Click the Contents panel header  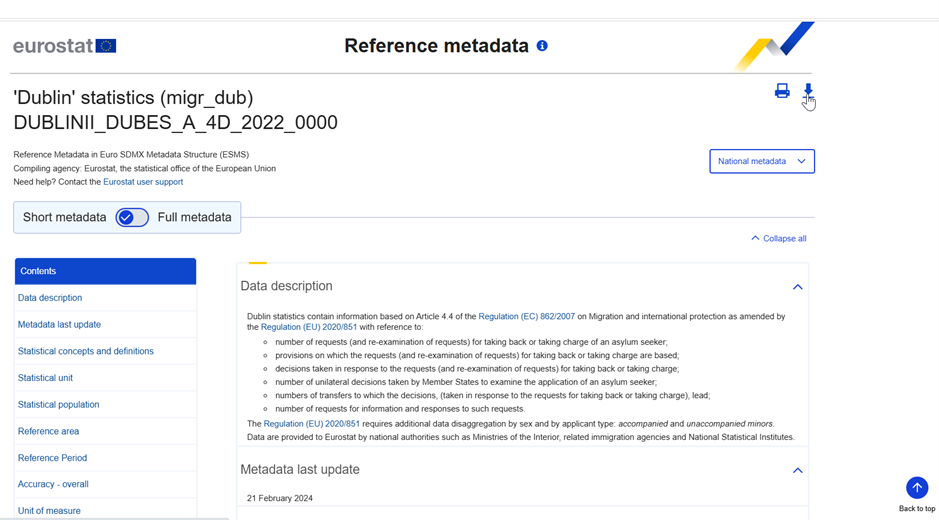[105, 271]
